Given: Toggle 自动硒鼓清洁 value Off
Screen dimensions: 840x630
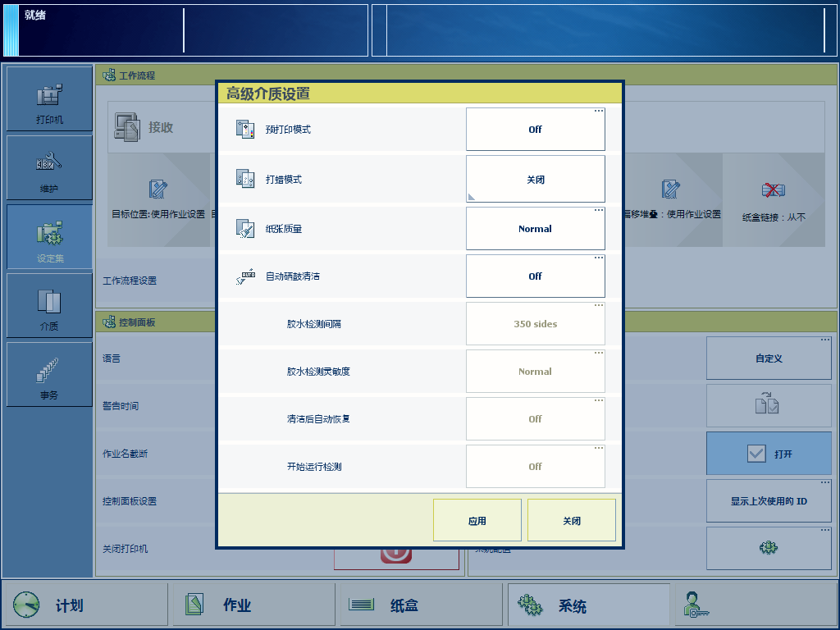Looking at the screenshot, I should [x=535, y=276].
